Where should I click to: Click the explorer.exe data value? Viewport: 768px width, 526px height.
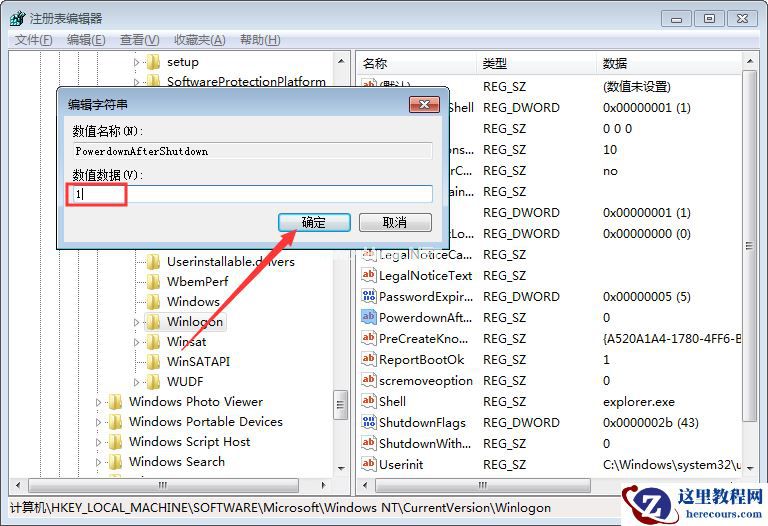pyautogui.click(x=639, y=402)
